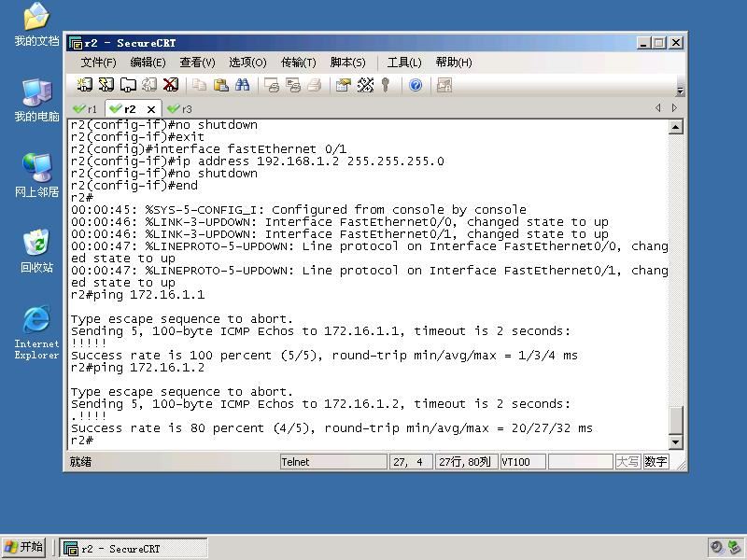The height and width of the screenshot is (560, 747).
Task: Click the 'Success rate is 80 percent' line
Action: click(x=331, y=428)
